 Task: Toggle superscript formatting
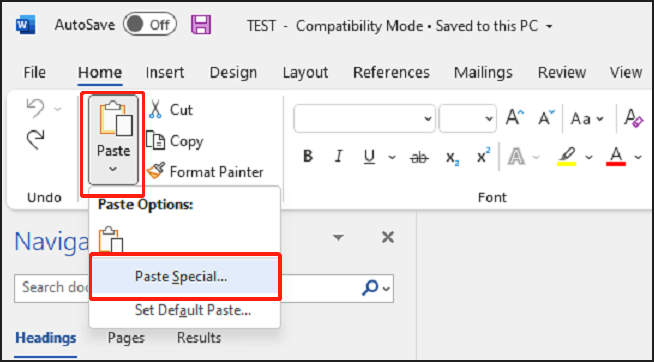pos(483,156)
